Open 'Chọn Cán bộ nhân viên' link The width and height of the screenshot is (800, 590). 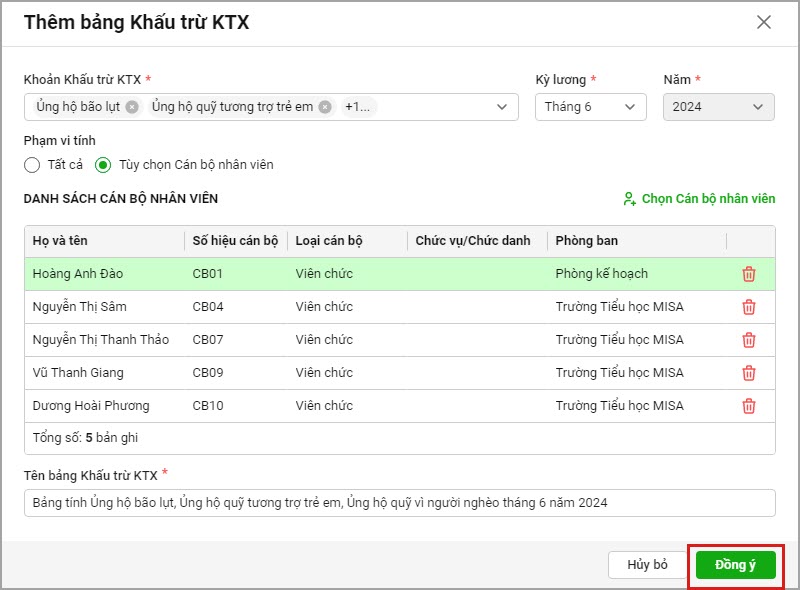click(x=699, y=199)
